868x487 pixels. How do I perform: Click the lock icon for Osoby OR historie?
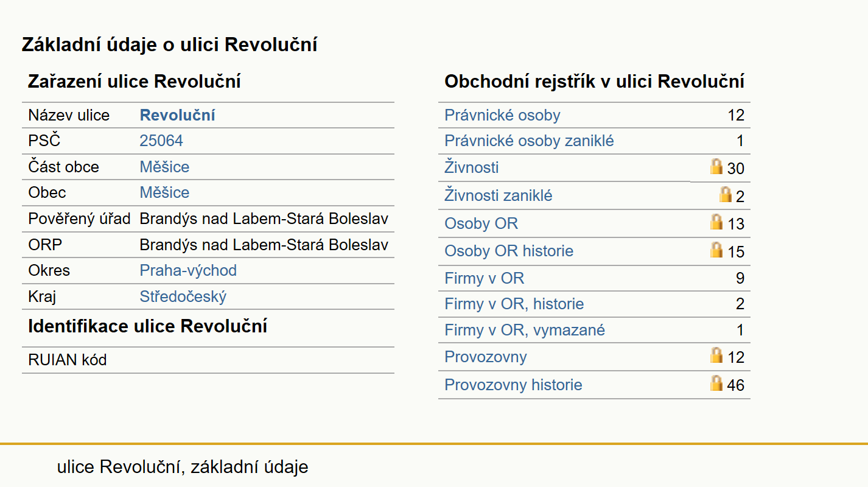pos(716,250)
